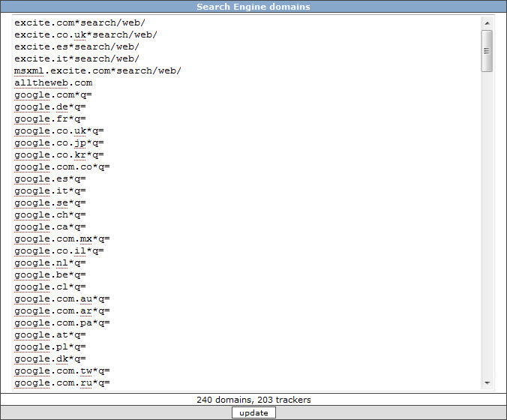Image resolution: width=507 pixels, height=420 pixels.
Task: Click the scrollbar down arrow
Action: coord(487,382)
